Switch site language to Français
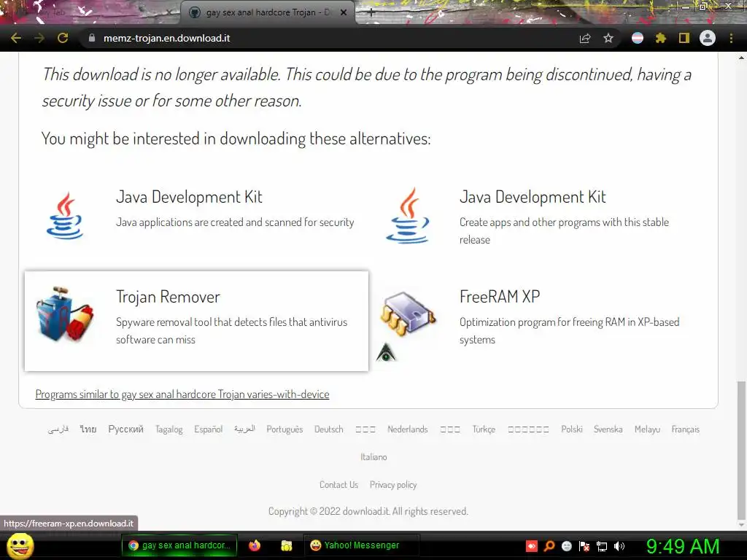The width and height of the screenshot is (747, 560). point(686,429)
